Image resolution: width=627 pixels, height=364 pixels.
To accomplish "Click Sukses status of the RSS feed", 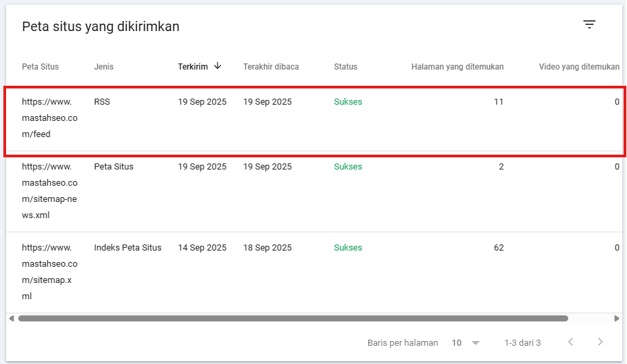I will click(348, 102).
